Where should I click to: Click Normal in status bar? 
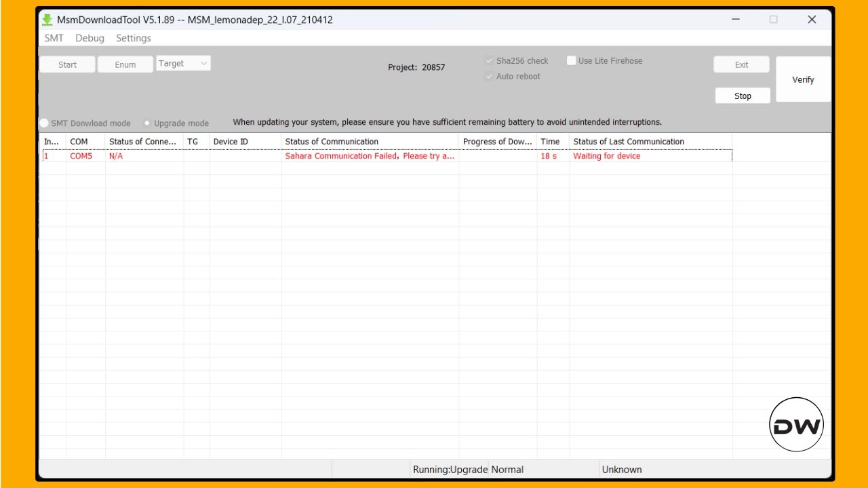507,469
